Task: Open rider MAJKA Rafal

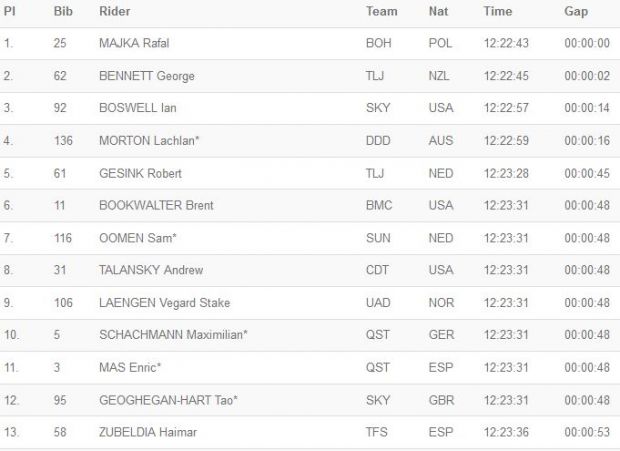Action: [134, 43]
